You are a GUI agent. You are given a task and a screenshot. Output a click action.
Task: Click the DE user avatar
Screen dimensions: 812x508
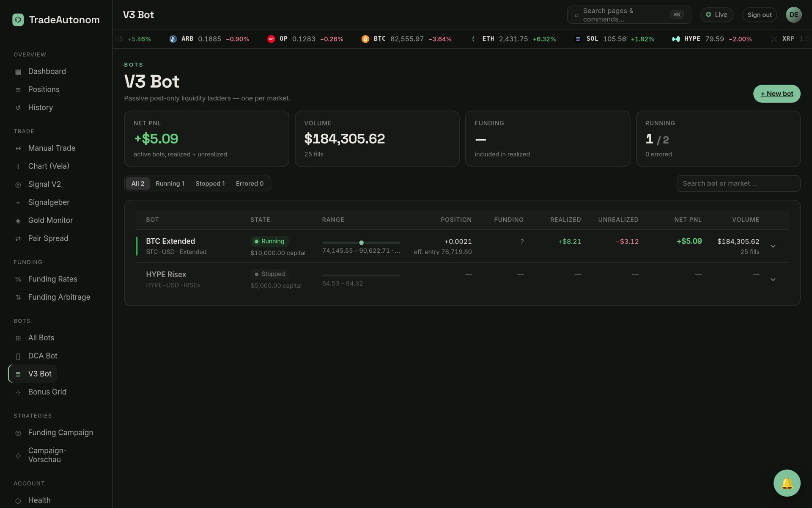pyautogui.click(x=793, y=15)
